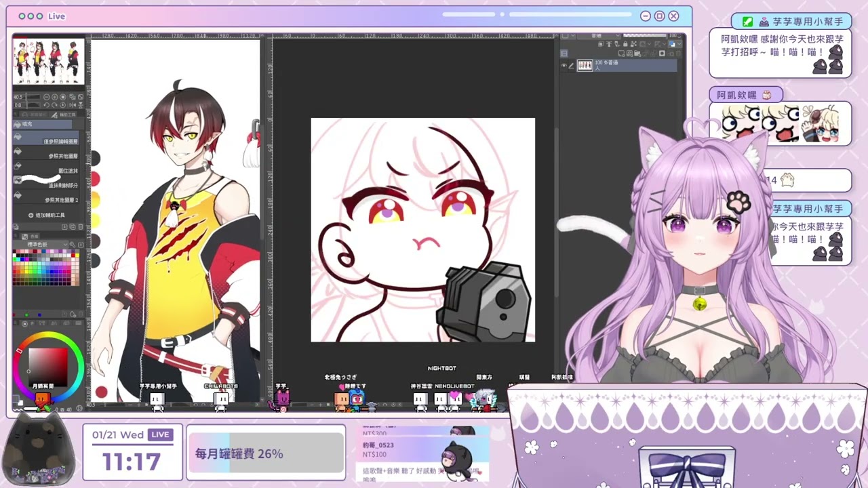This screenshot has height=488, width=868.
Task: Zoom in the Navigator view
Action: [x=54, y=97]
